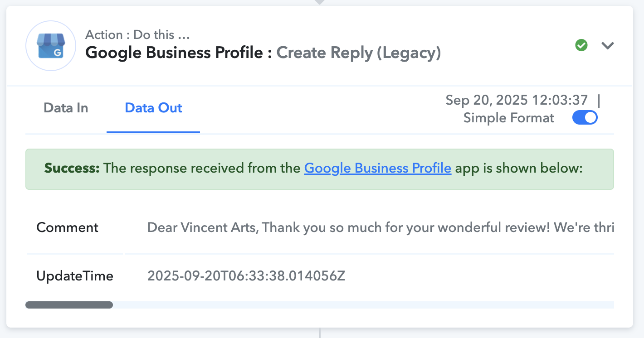Click the connector arrow above the action card
Image resolution: width=644 pixels, height=338 pixels.
(320, 2)
